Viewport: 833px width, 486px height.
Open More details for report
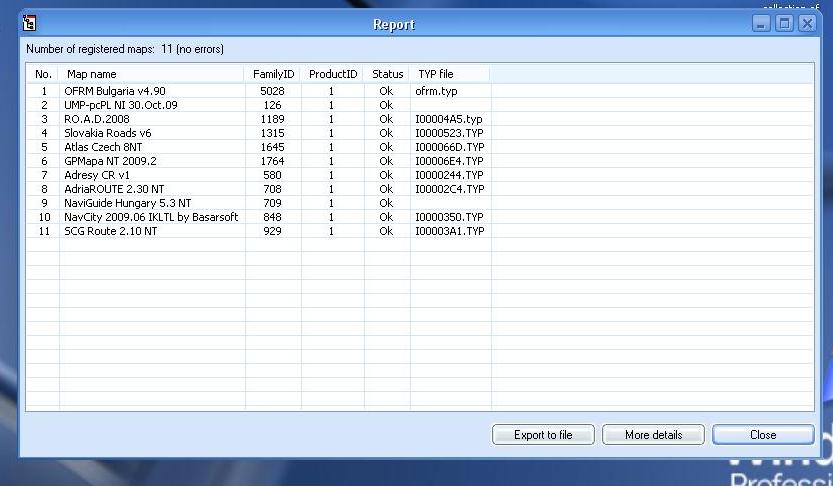pos(653,434)
